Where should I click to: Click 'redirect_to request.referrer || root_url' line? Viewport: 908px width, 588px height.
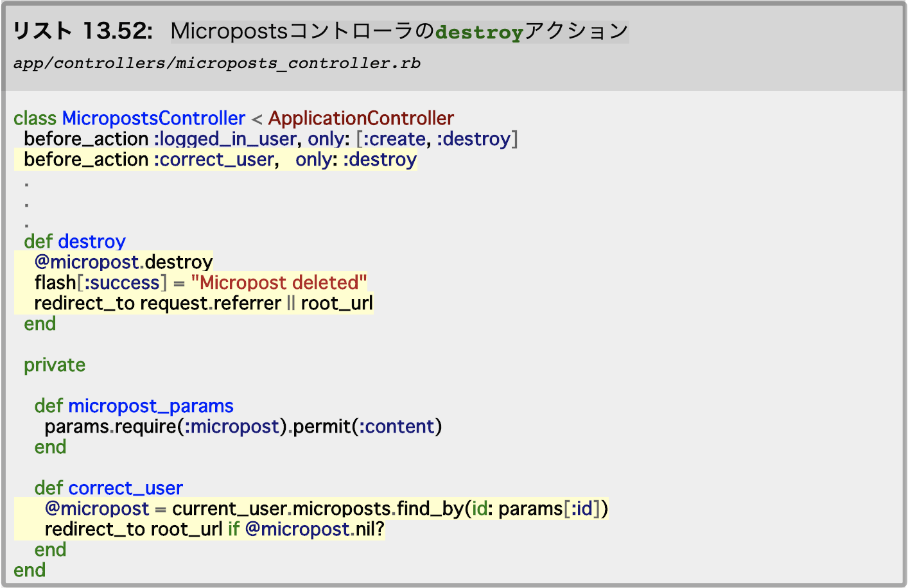coord(204,303)
